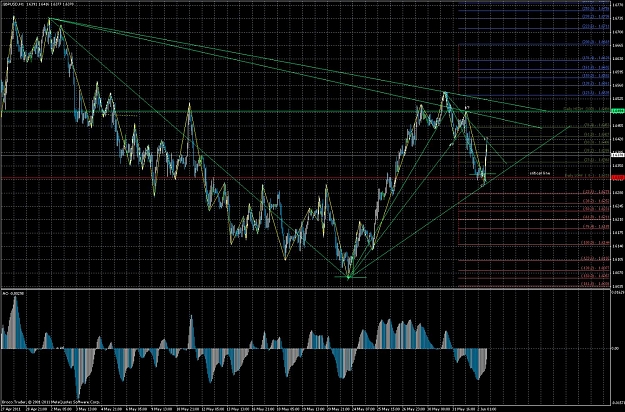625x412 pixels.
Task: Click the '2 May 05:00' time axis label
Action: point(63,409)
